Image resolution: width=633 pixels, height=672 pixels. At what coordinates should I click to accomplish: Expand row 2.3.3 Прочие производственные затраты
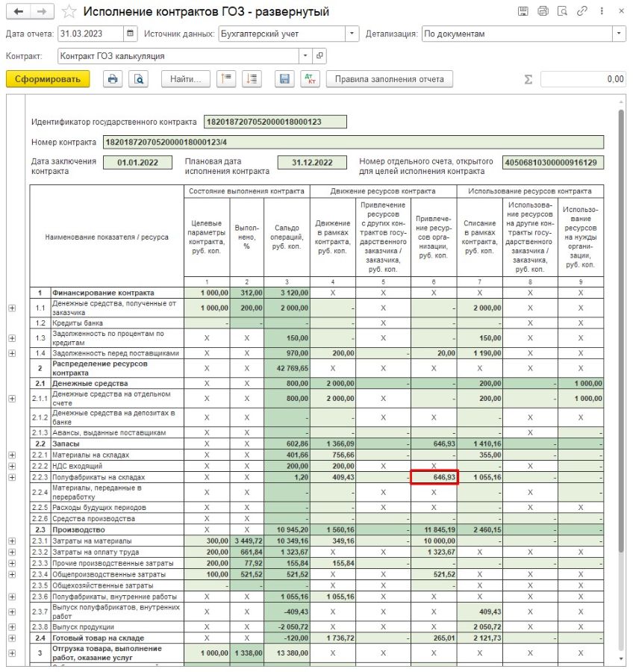coord(12,563)
